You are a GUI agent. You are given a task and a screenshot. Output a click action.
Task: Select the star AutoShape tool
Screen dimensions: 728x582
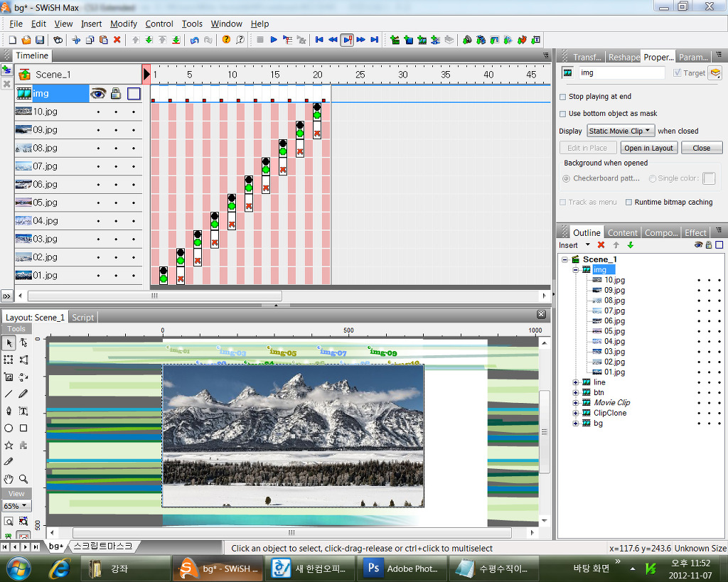[9, 445]
